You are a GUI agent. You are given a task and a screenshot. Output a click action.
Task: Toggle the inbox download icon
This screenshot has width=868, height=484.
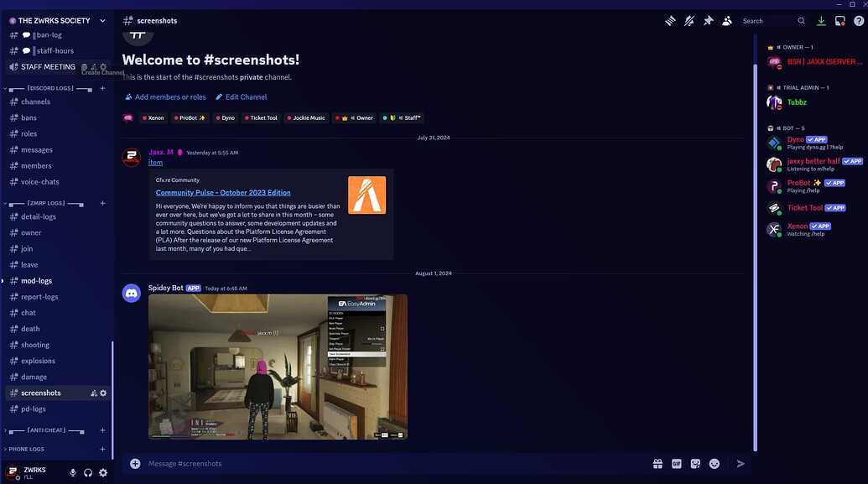click(820, 20)
